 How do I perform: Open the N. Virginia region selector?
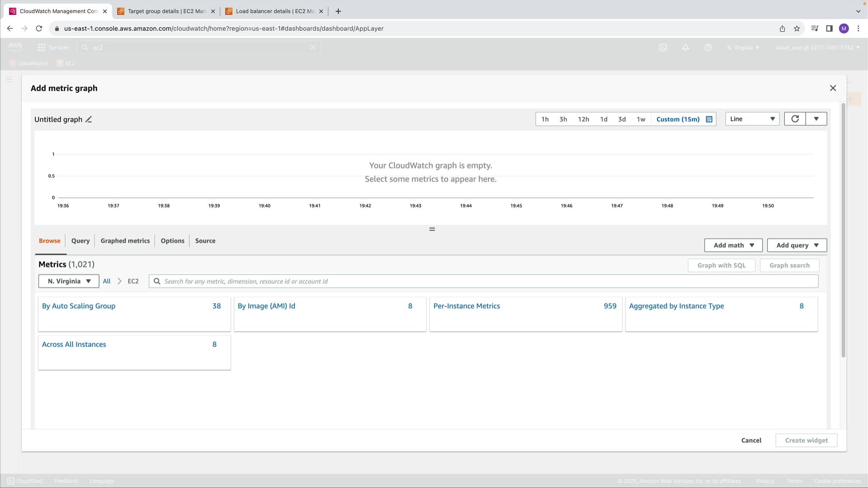coord(69,281)
